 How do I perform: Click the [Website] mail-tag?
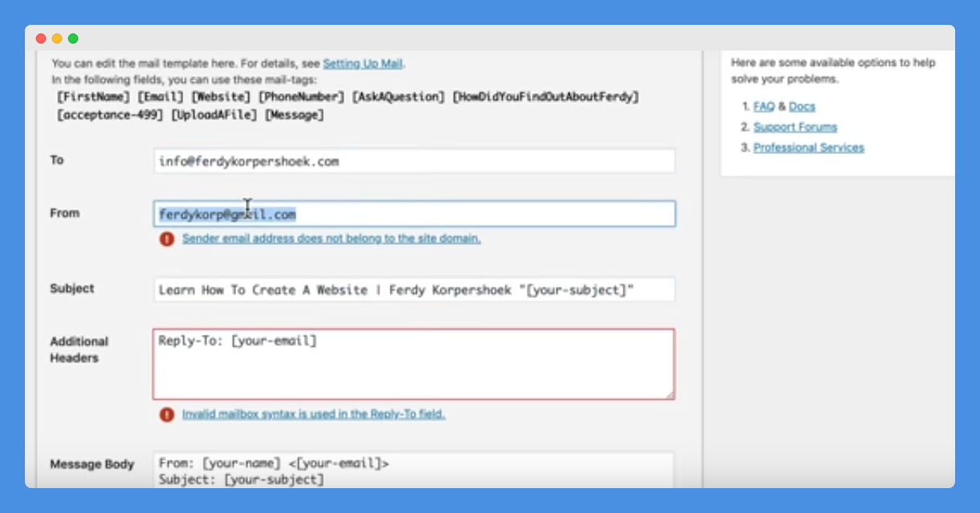[x=221, y=97]
